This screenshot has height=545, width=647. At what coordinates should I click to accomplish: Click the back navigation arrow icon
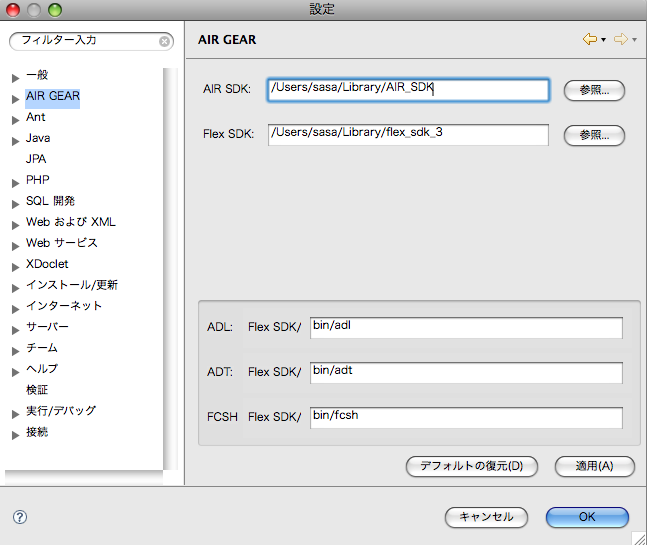click(589, 40)
